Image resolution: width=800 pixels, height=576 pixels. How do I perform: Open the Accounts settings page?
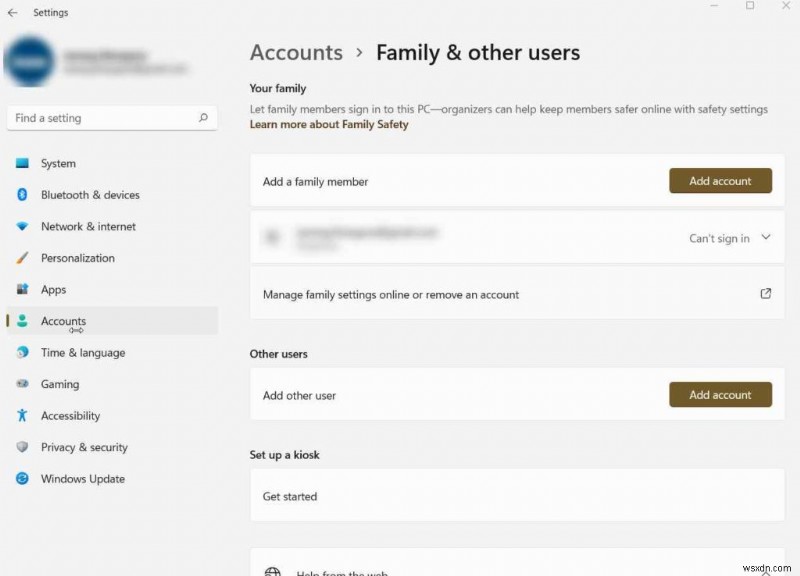[63, 321]
